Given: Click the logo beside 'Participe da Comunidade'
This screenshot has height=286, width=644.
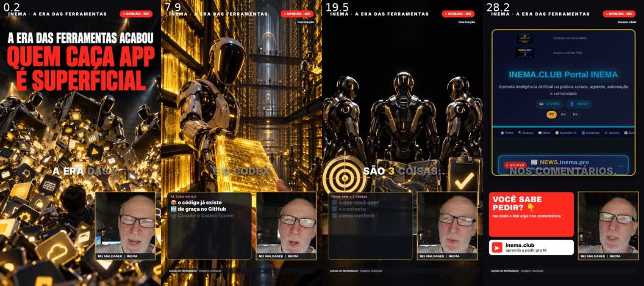Looking at the screenshot, I should (525, 38).
